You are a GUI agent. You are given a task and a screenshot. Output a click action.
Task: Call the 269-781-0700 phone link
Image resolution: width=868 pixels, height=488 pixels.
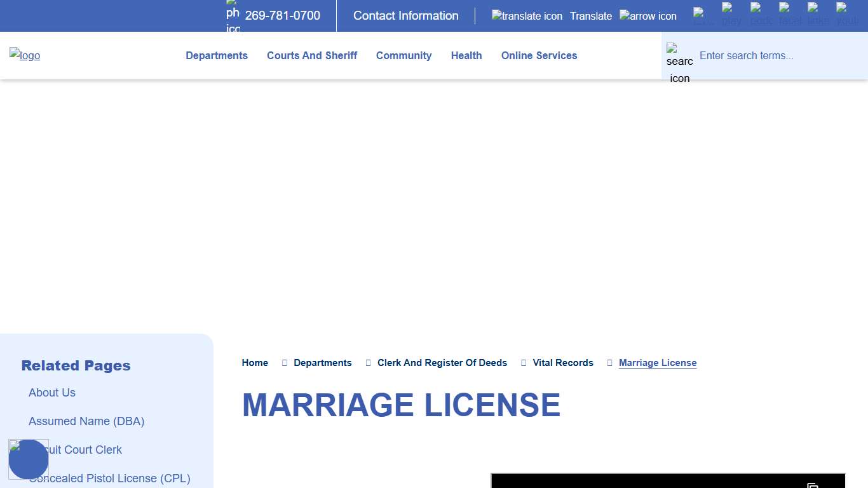[x=283, y=16]
